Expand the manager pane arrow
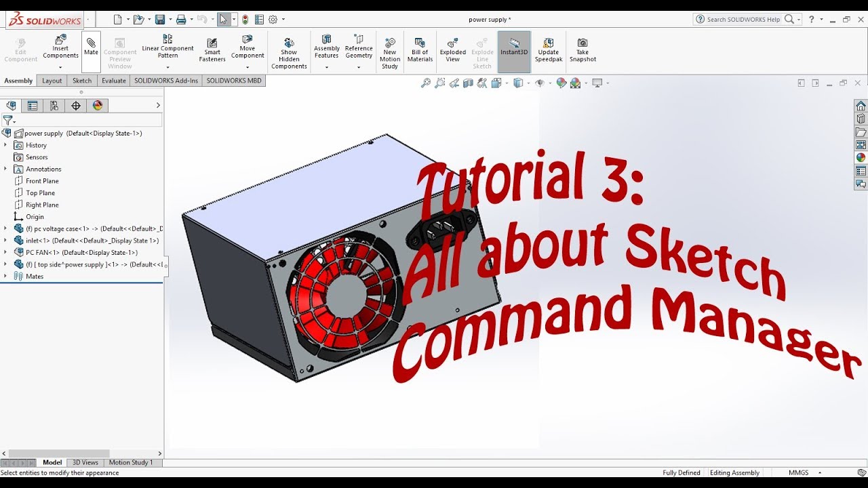 pos(158,105)
